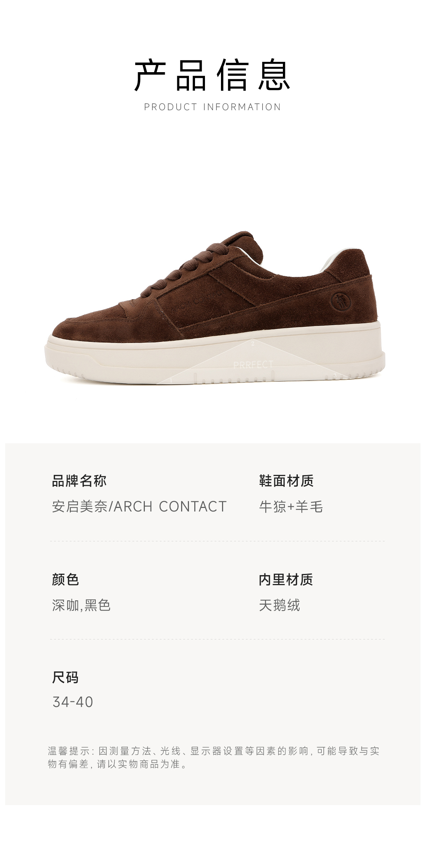
Task: Click the round embossed logo on heel
Action: [341, 301]
